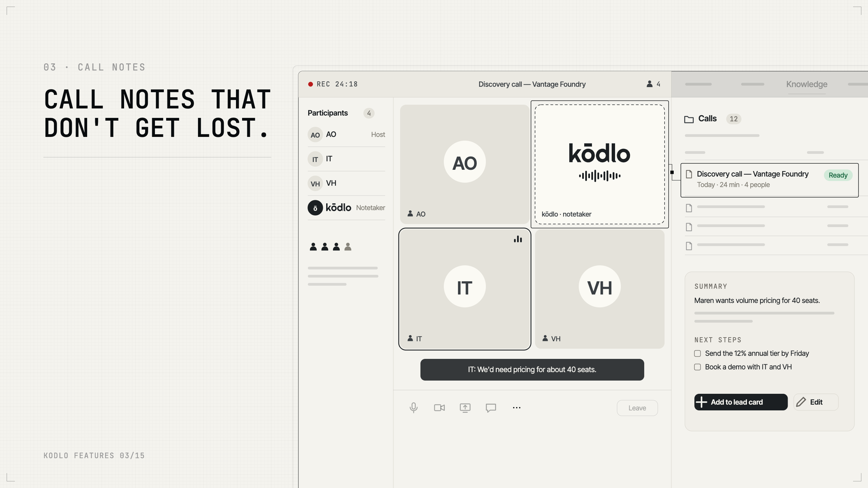
Task: Open more options three-dots menu
Action: (x=516, y=408)
